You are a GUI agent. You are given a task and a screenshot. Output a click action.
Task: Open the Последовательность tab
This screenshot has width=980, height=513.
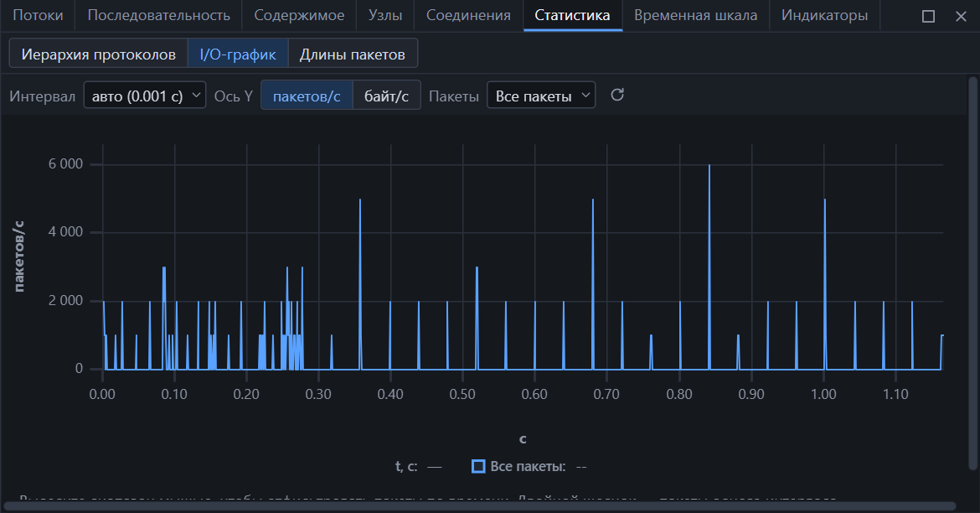(159, 16)
